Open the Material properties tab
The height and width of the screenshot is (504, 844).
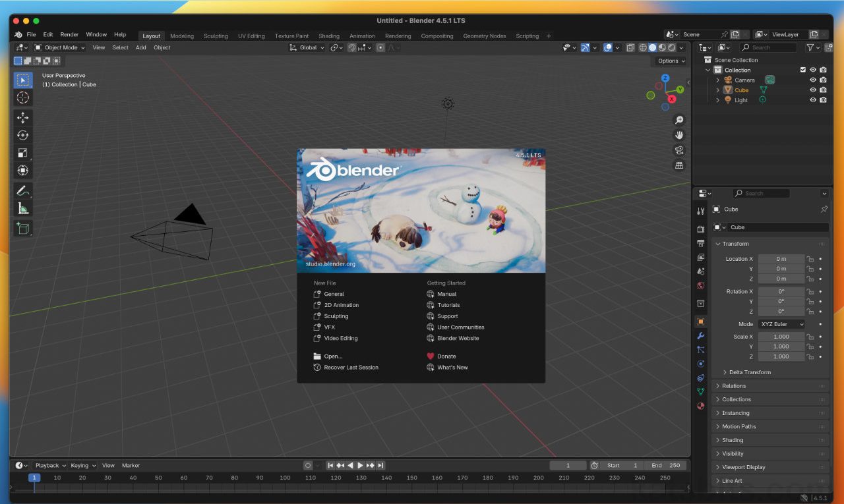pos(701,406)
